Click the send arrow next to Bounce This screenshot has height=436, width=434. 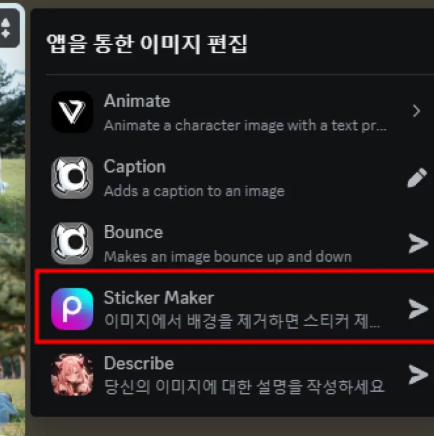[418, 243]
